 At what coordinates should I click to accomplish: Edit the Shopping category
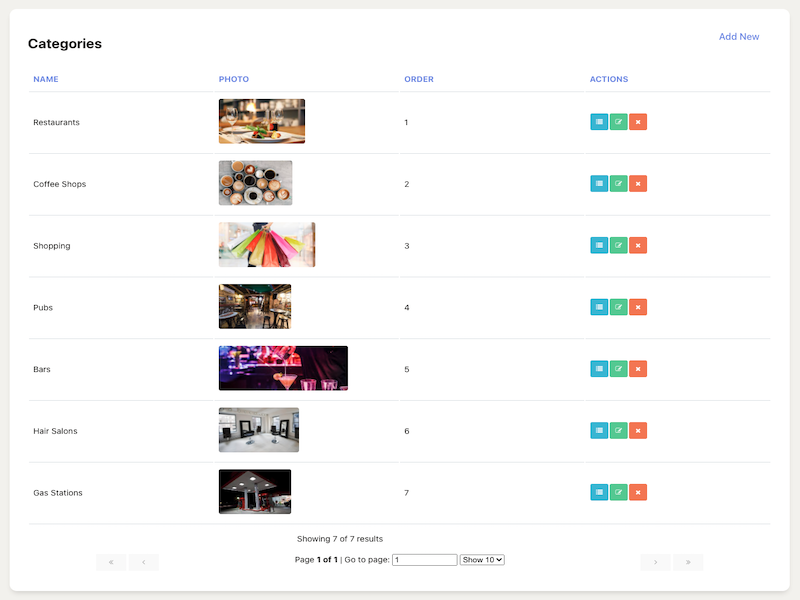click(x=618, y=245)
